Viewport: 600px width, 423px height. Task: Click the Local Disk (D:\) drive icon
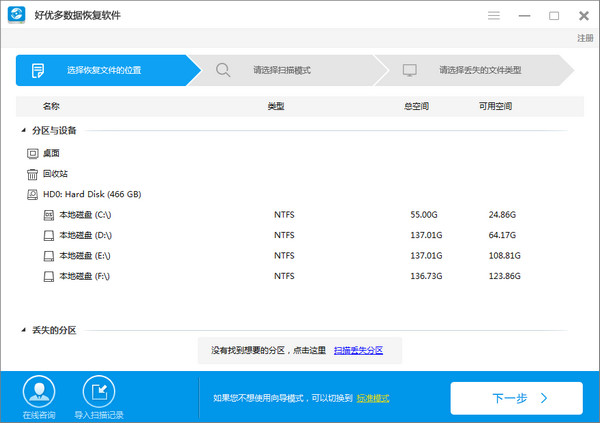(48, 235)
